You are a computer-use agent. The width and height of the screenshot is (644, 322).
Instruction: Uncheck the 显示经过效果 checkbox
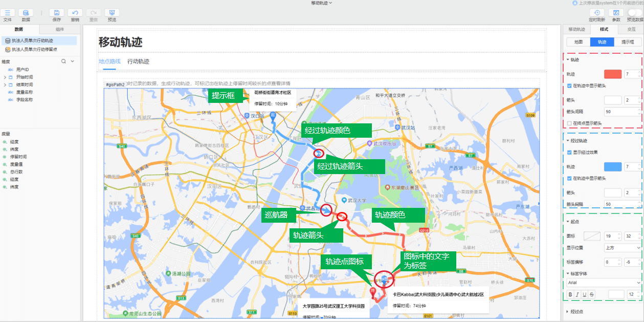point(569,152)
